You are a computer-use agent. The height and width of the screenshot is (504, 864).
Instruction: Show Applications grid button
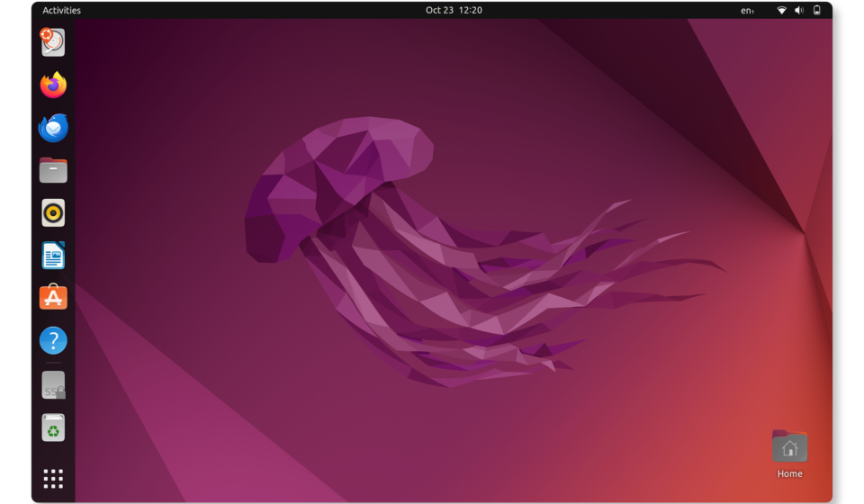53,478
